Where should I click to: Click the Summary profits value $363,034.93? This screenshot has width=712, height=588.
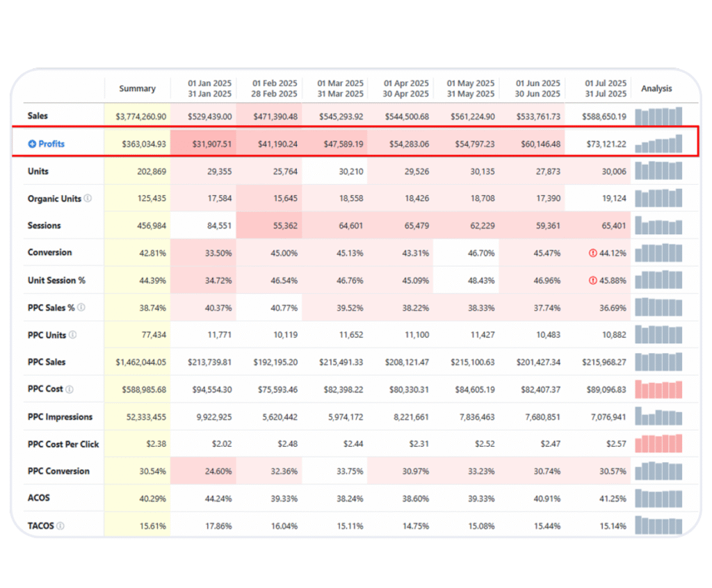tap(141, 144)
